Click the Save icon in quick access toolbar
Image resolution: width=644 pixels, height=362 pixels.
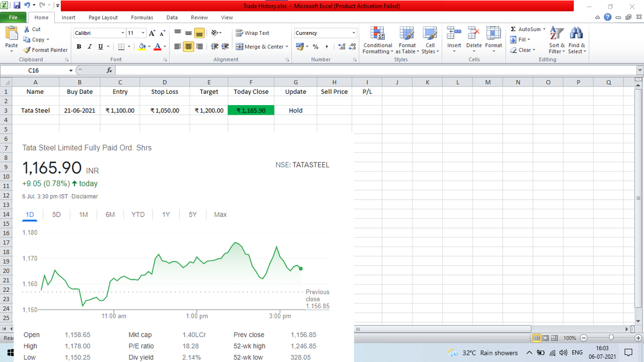(17, 6)
